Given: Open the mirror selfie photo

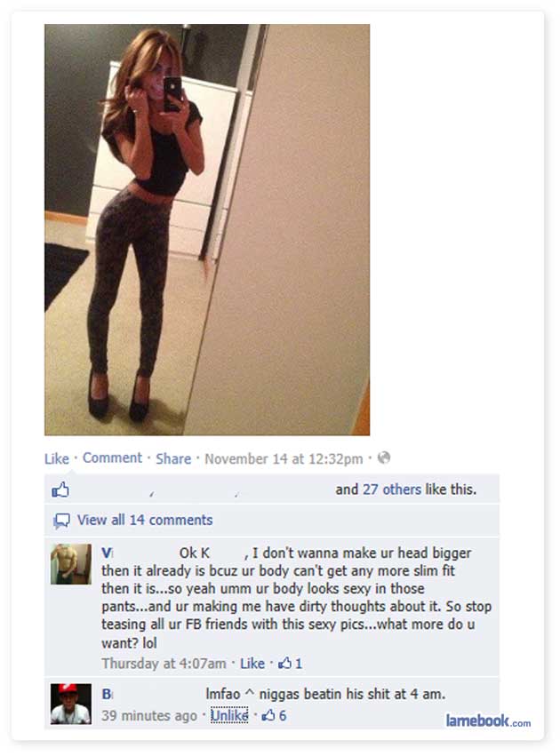Looking at the screenshot, I should tap(207, 229).
